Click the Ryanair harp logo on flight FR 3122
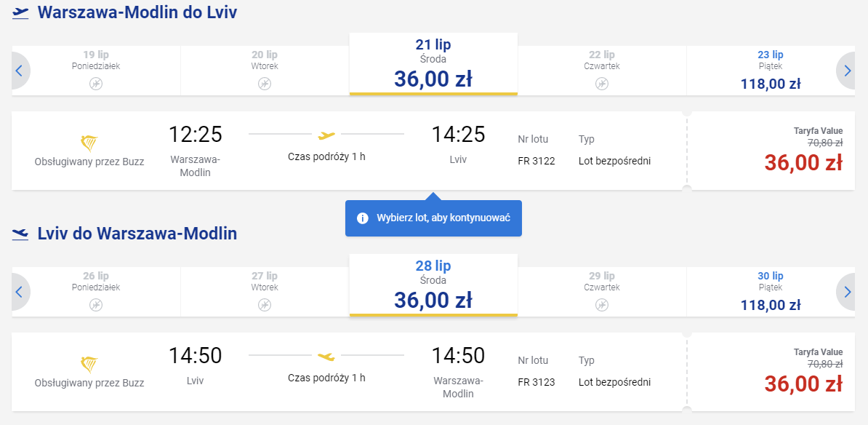 pos(89,143)
